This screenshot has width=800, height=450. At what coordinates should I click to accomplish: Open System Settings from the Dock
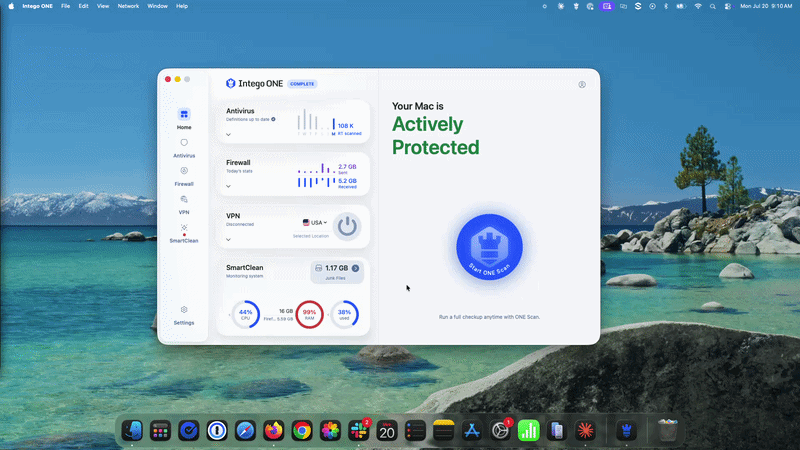(x=500, y=431)
